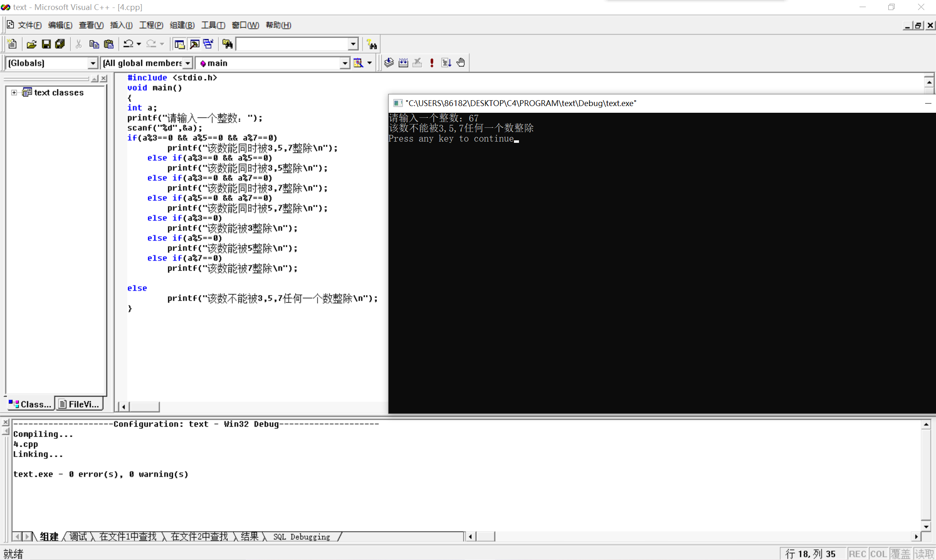Image resolution: width=936 pixels, height=560 pixels.
Task: Open the Redo history dropdown arrow
Action: coord(162,44)
